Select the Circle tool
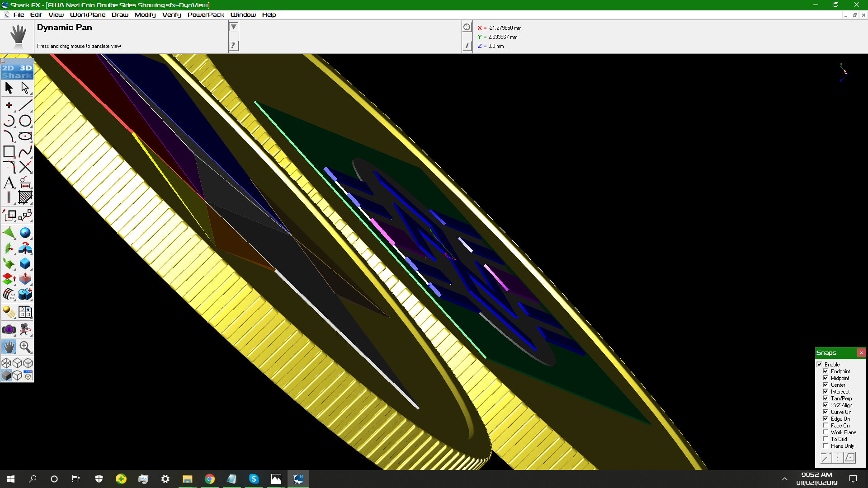 click(25, 121)
